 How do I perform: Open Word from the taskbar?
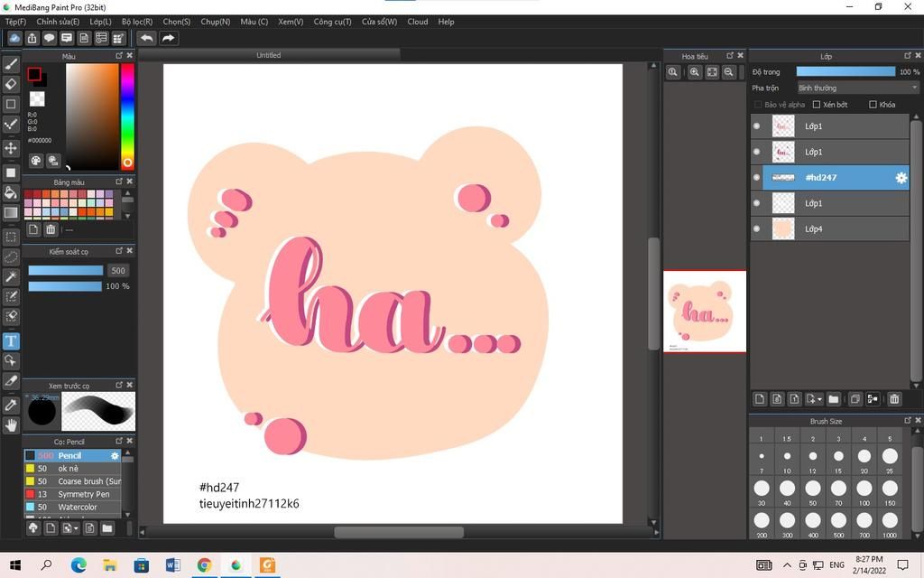point(172,565)
